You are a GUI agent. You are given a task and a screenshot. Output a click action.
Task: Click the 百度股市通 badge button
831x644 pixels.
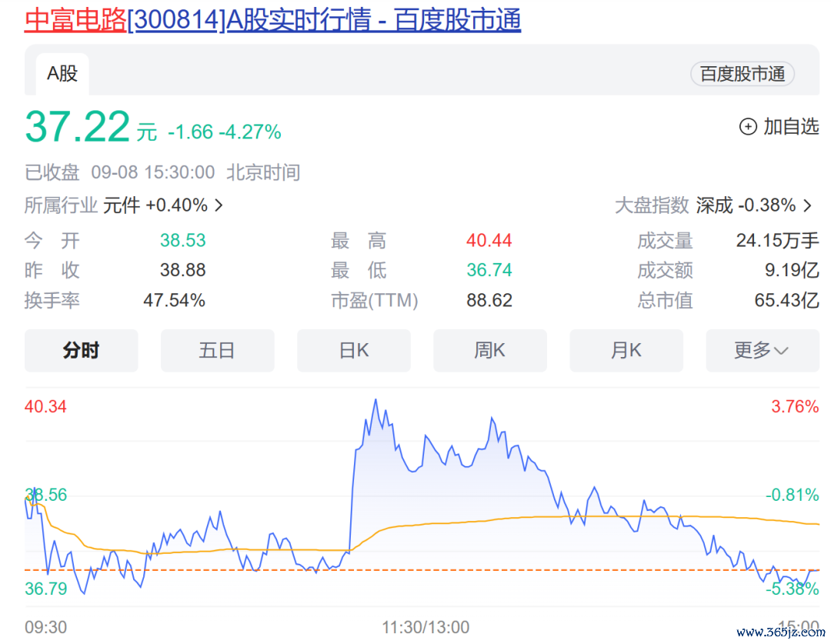coord(742,74)
